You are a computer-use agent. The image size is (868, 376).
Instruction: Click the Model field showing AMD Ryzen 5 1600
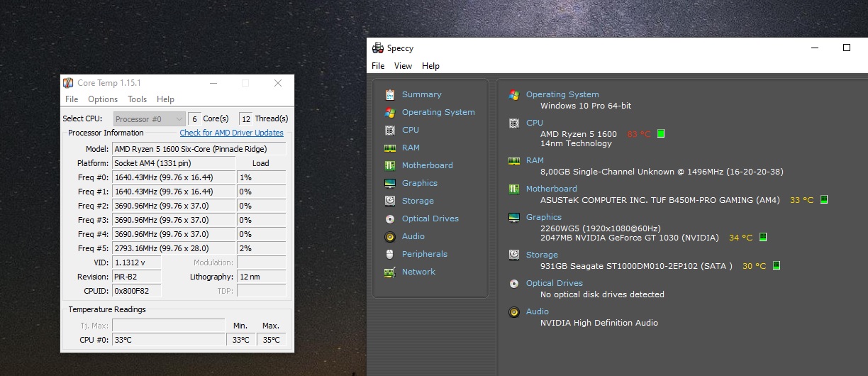pos(199,149)
